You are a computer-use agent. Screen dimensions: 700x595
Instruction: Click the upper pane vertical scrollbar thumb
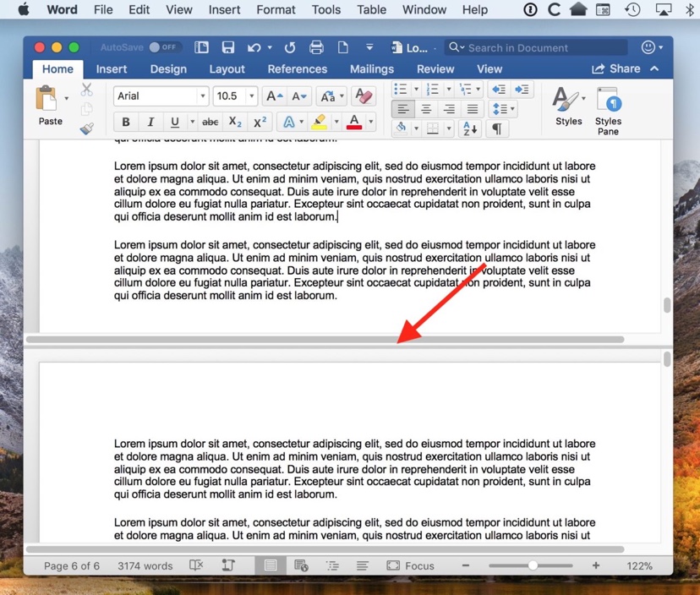click(x=667, y=305)
